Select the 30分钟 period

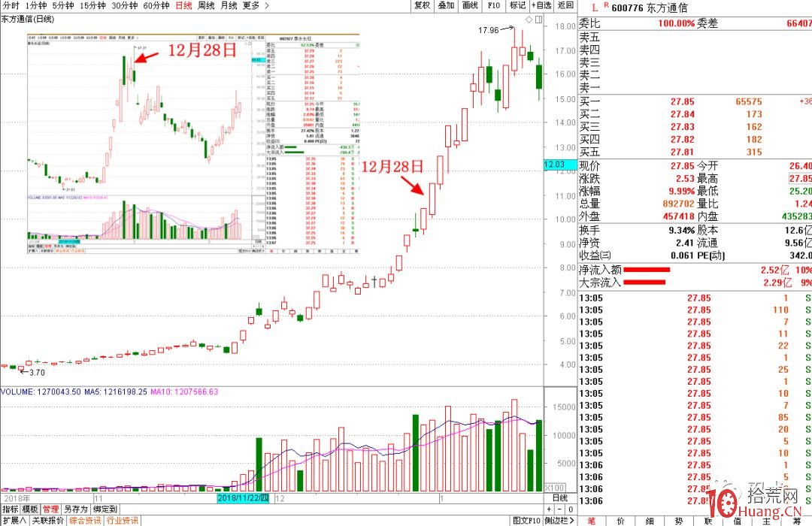(x=124, y=6)
